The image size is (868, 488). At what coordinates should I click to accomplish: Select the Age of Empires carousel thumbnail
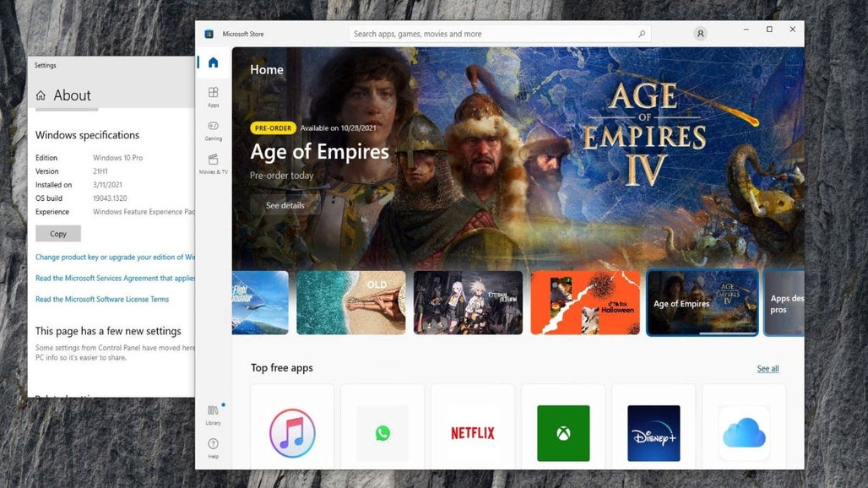point(703,302)
